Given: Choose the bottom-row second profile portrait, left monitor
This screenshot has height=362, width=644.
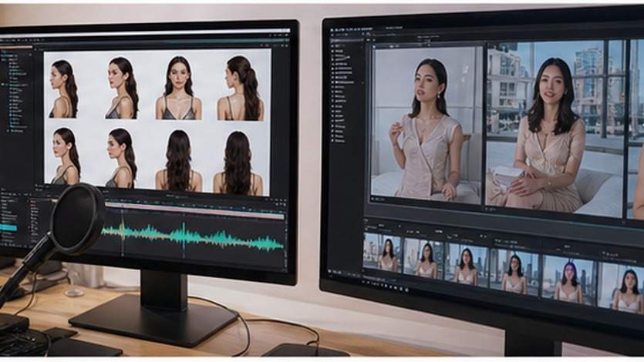Looking at the screenshot, I should pos(122,158).
